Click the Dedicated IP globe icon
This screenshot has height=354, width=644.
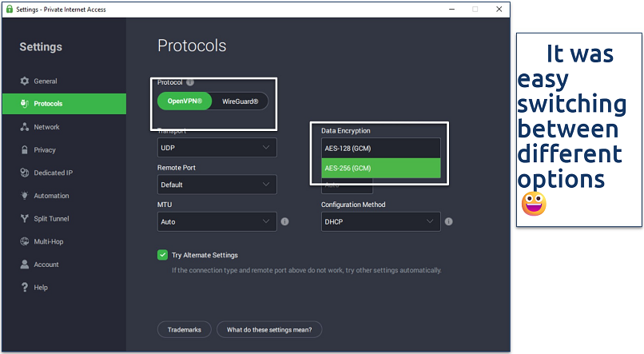coord(25,173)
